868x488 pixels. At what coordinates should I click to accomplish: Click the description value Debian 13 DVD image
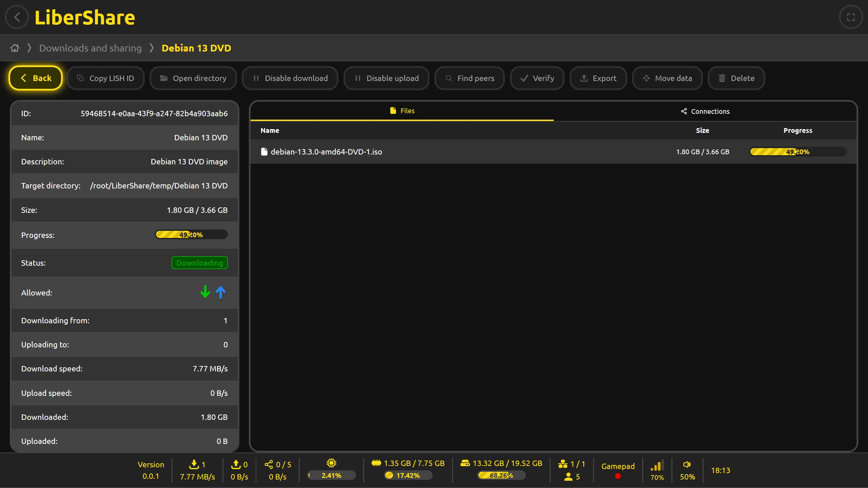189,161
